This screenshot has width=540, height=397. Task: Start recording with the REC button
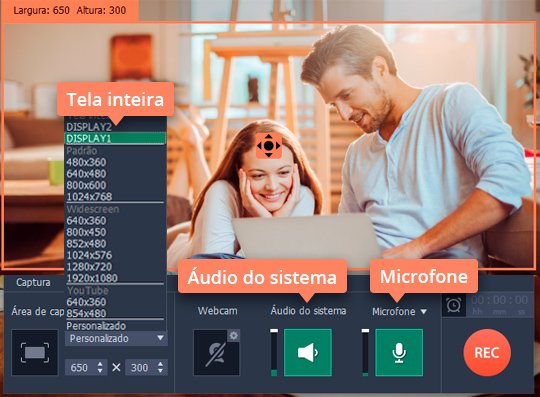pos(487,353)
